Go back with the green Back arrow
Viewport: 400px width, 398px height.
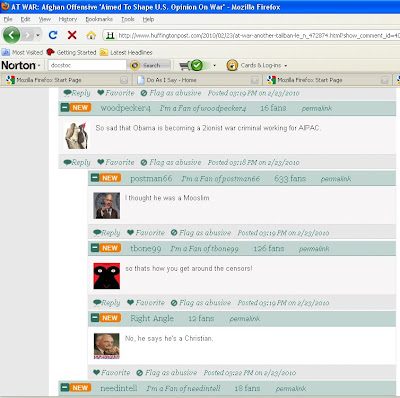(x=11, y=35)
